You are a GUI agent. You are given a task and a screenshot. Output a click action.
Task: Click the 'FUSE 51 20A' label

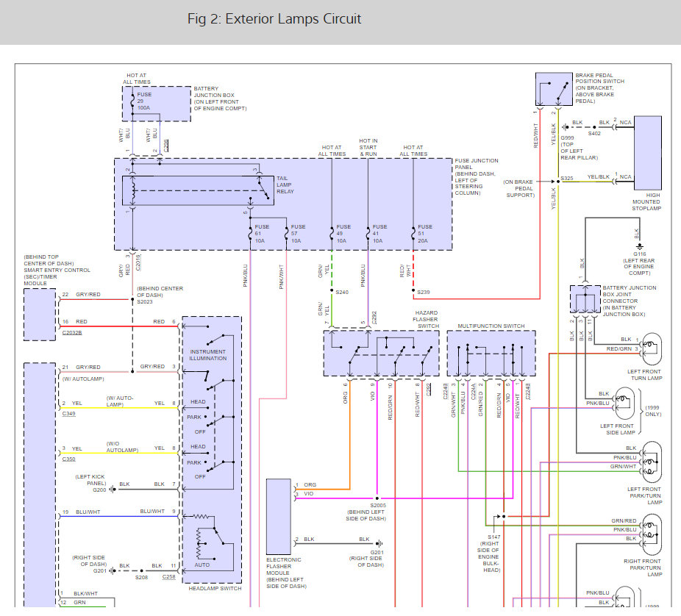(x=424, y=234)
